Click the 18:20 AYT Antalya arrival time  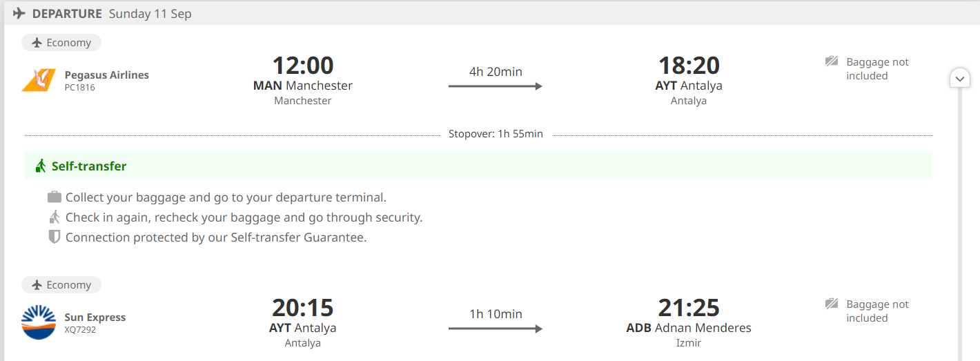point(689,66)
